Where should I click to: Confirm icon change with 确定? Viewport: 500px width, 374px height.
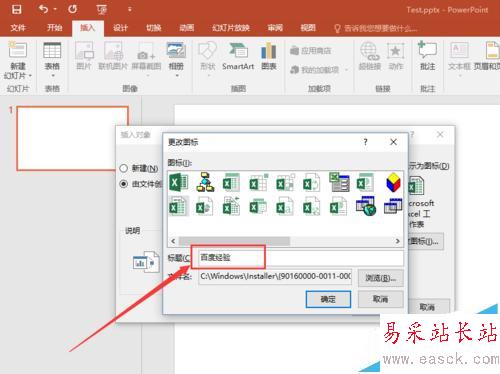[328, 299]
